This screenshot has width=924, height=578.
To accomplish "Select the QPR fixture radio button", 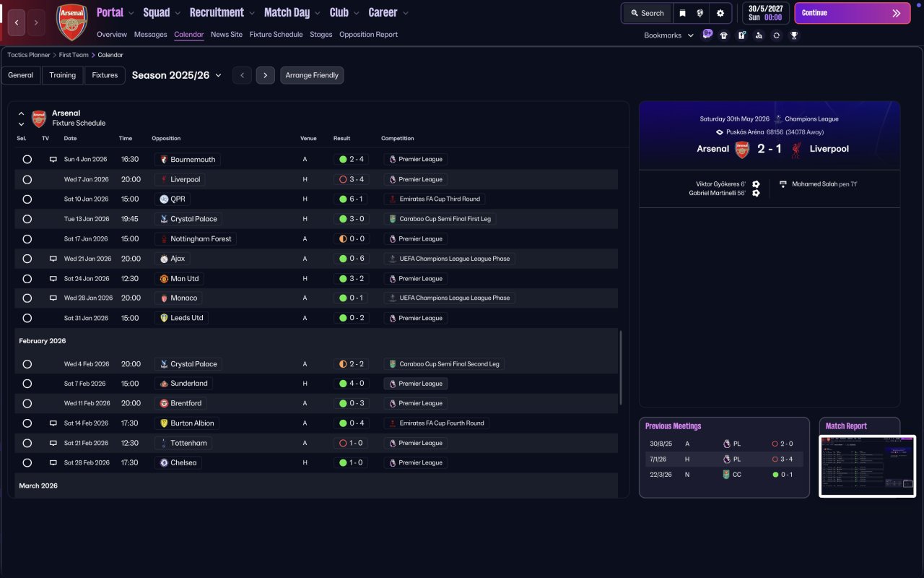I will click(27, 199).
